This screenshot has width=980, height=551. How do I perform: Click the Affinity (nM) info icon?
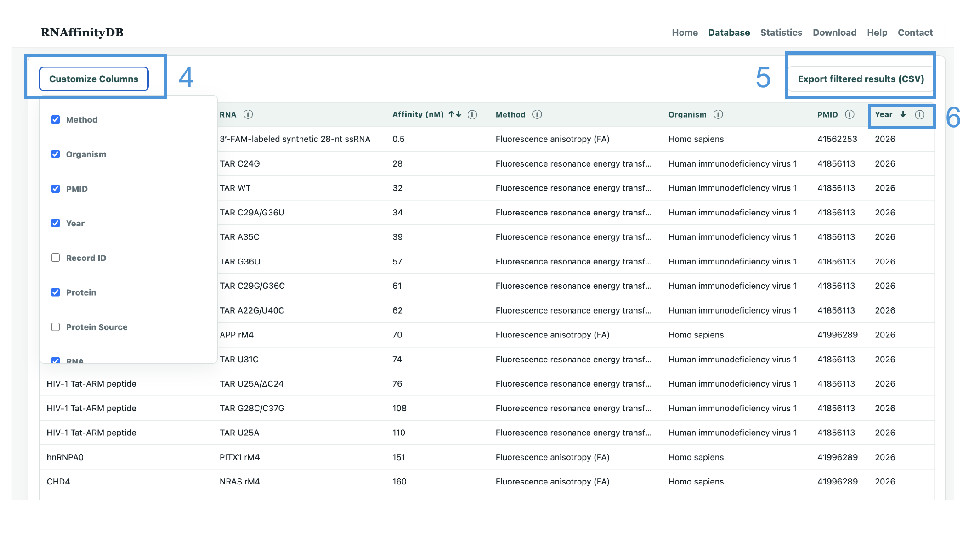(x=472, y=115)
